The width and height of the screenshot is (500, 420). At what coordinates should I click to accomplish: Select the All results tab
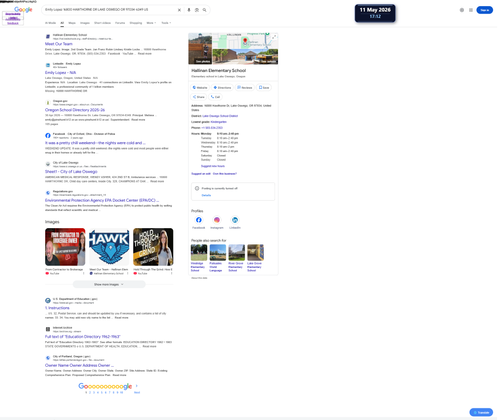pyautogui.click(x=62, y=23)
